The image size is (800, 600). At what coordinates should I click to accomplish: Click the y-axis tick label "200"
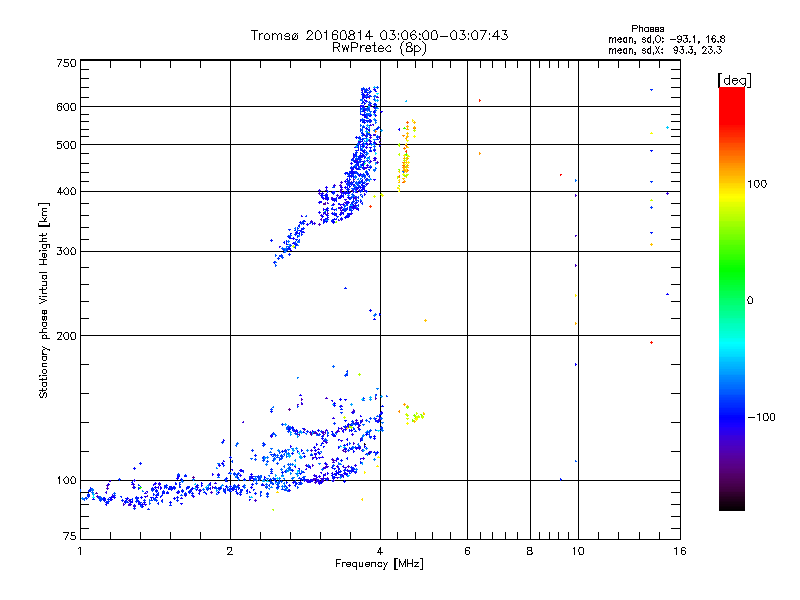click(66, 336)
